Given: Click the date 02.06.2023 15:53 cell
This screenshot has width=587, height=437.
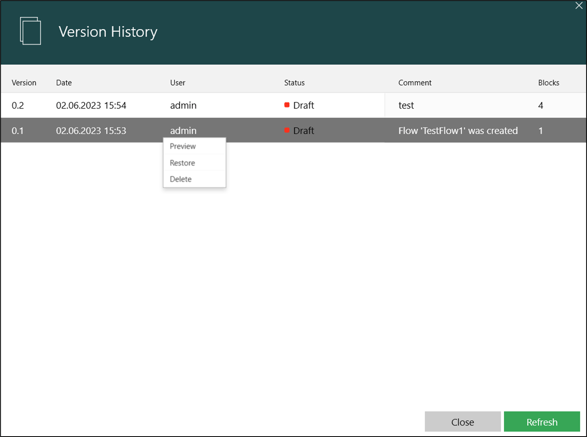Looking at the screenshot, I should click(91, 131).
